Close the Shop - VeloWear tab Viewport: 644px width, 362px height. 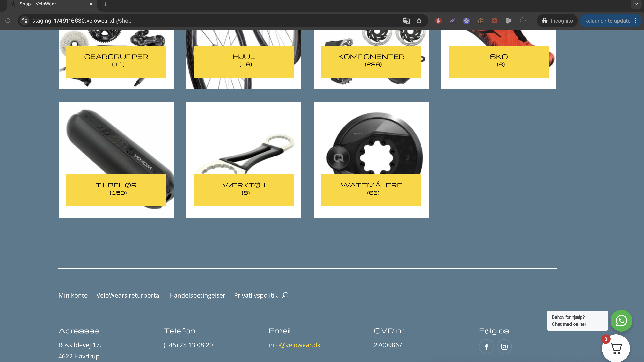tap(91, 4)
